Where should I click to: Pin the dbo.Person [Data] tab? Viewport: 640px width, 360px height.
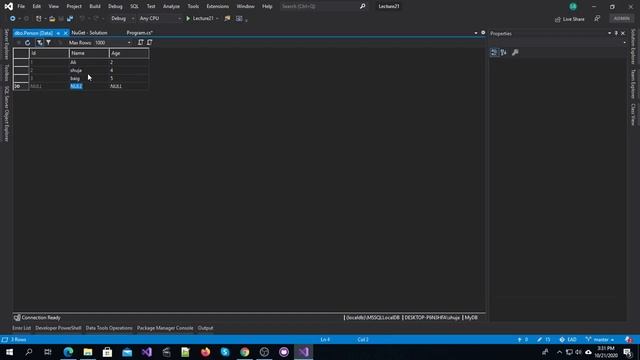pyautogui.click(x=58, y=33)
